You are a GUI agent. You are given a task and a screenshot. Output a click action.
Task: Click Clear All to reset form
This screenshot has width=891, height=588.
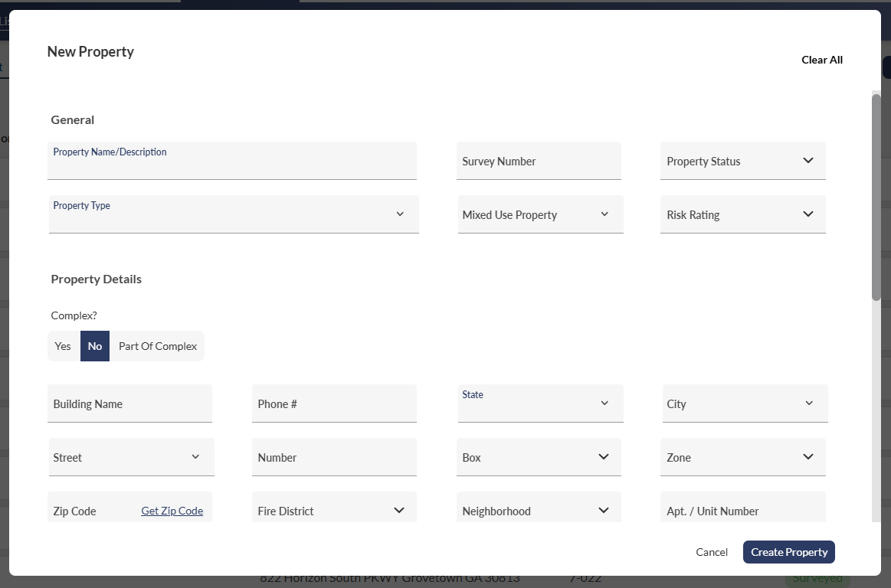pos(821,60)
